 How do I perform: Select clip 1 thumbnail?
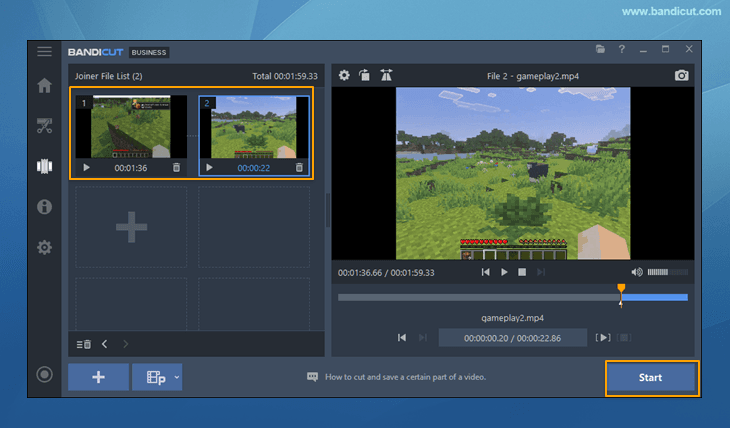[x=131, y=127]
